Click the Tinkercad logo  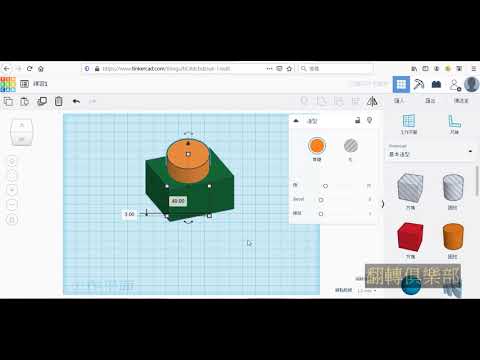click(x=8, y=84)
